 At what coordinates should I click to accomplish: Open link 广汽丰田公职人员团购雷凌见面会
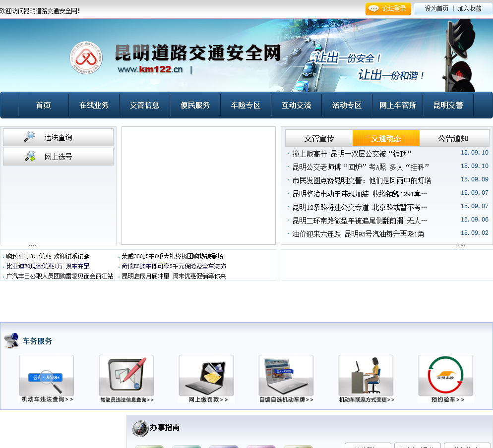pyautogui.click(x=60, y=276)
